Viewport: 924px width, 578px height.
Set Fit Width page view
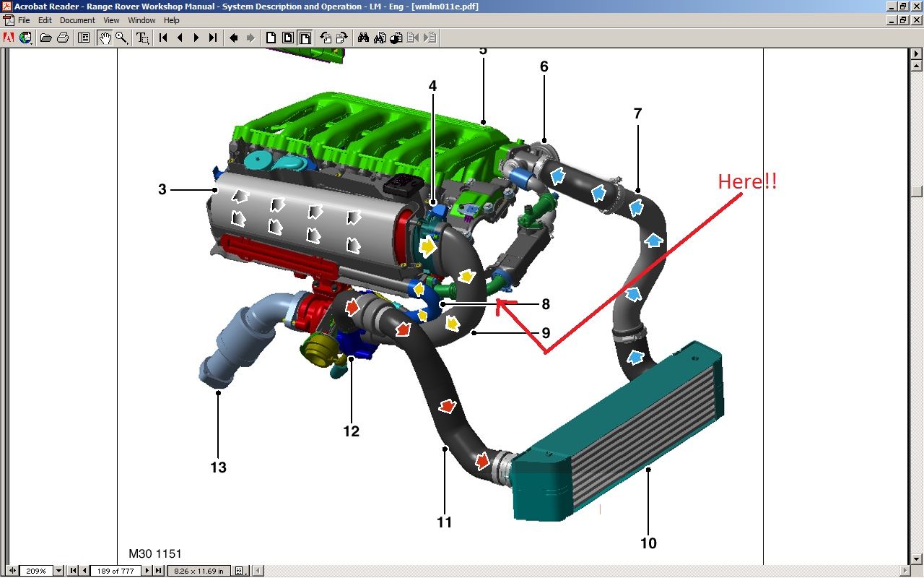click(x=305, y=38)
